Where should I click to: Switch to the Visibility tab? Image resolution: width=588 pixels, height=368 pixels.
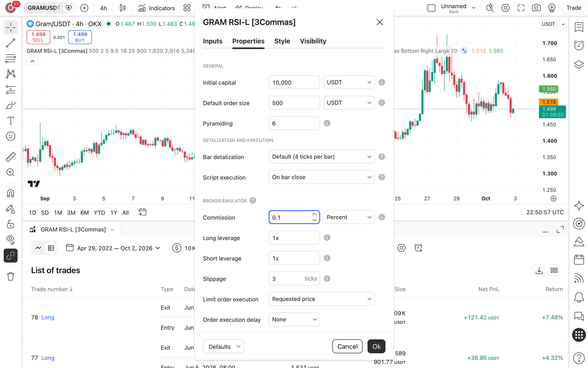(313, 41)
